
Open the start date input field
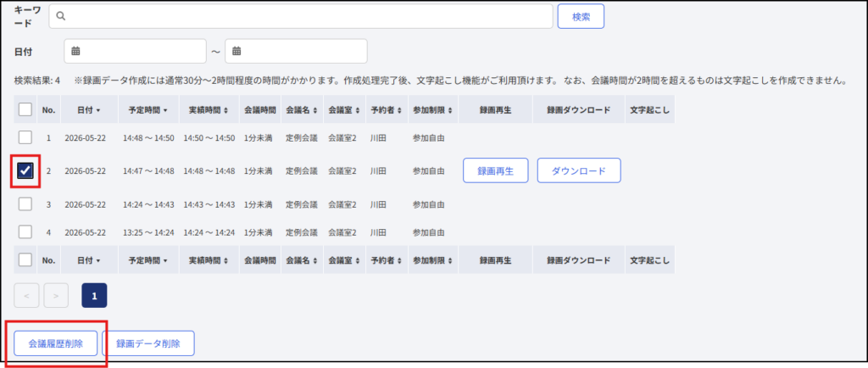coord(135,51)
